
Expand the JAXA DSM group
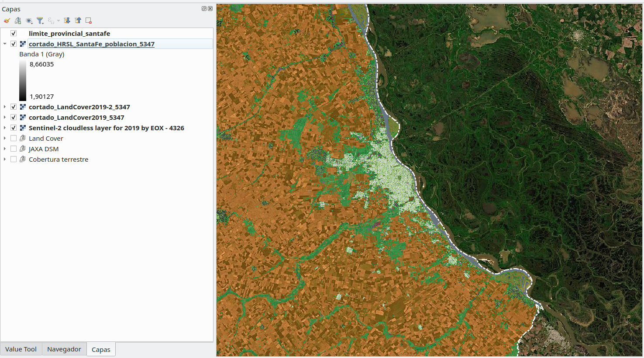(5, 149)
